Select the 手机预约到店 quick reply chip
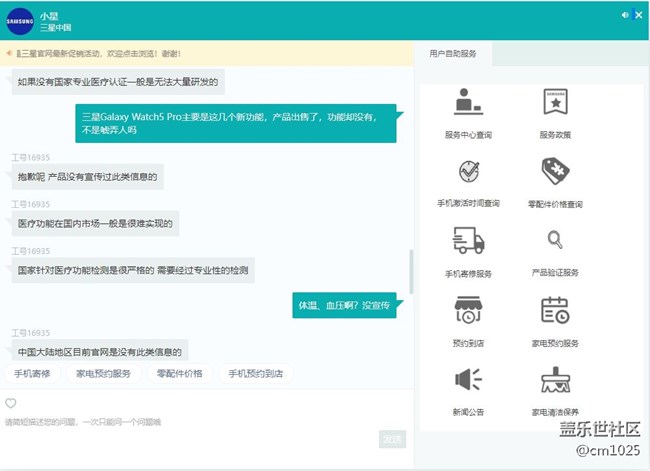This screenshot has width=650, height=471. 256,374
